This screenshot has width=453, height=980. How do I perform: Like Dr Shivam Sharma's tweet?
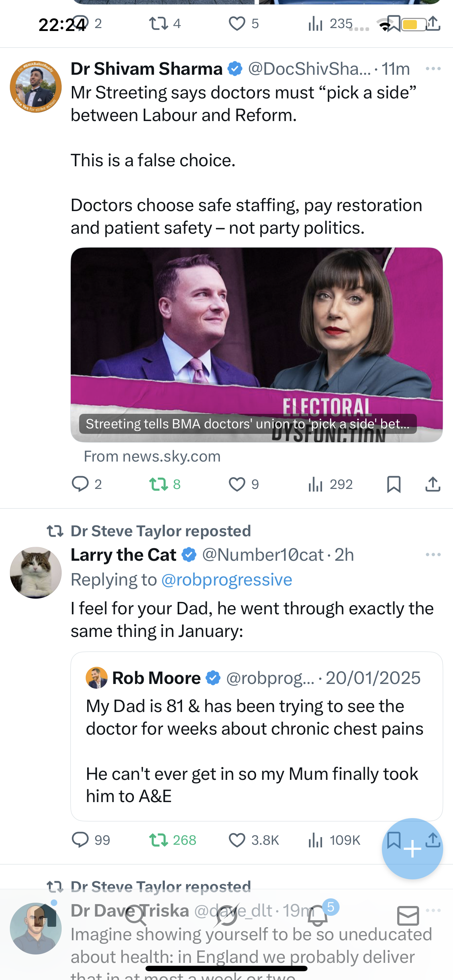click(x=237, y=484)
